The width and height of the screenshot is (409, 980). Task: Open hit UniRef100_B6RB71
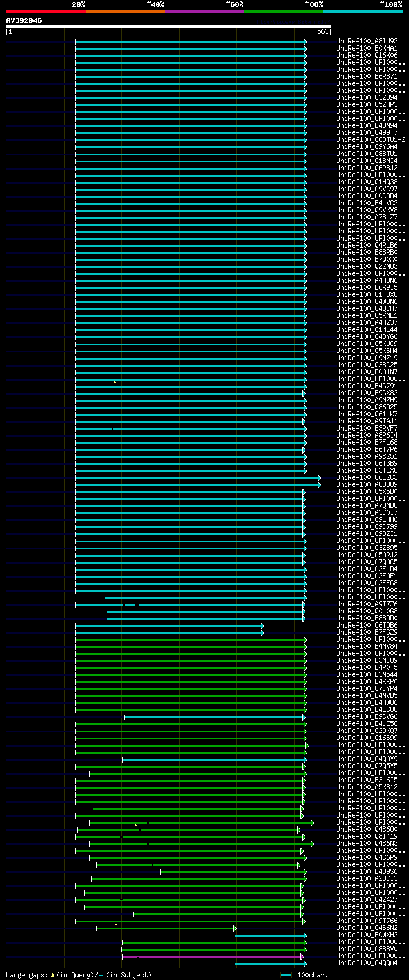[x=367, y=76]
